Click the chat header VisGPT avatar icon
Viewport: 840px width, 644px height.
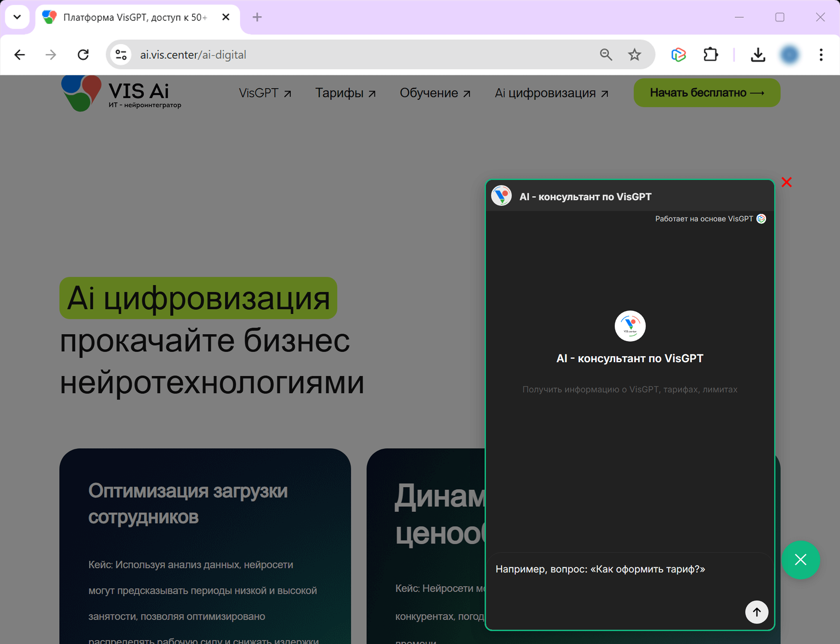[501, 196]
